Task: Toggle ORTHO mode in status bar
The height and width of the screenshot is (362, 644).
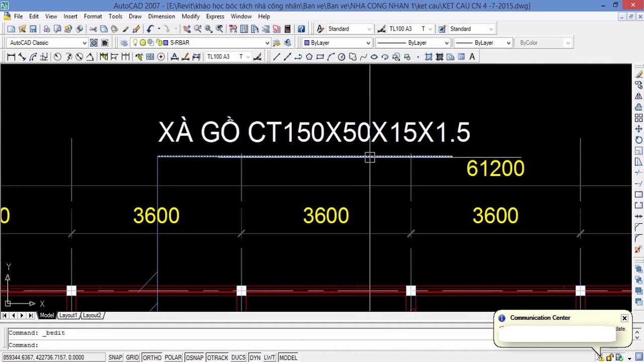Action: pyautogui.click(x=151, y=357)
